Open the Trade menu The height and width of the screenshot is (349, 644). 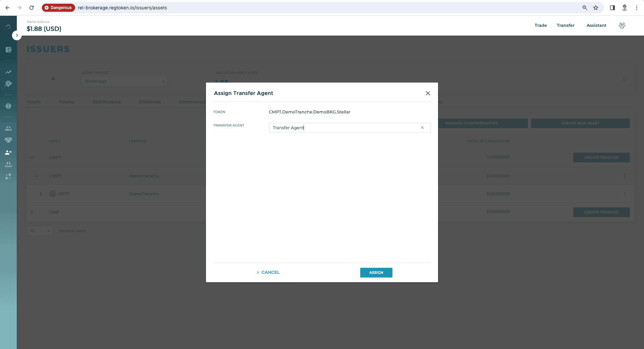pyautogui.click(x=540, y=26)
